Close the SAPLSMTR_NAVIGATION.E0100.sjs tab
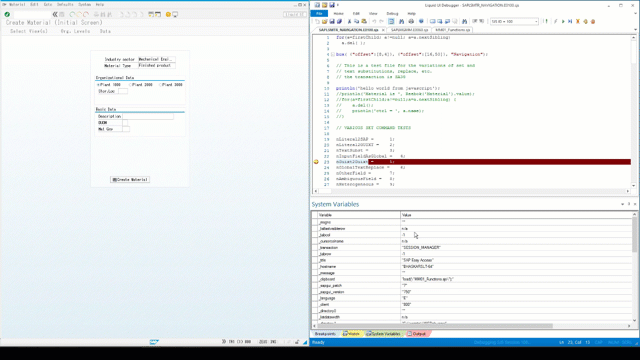Viewport: 640px width, 360px height. pos(383,30)
